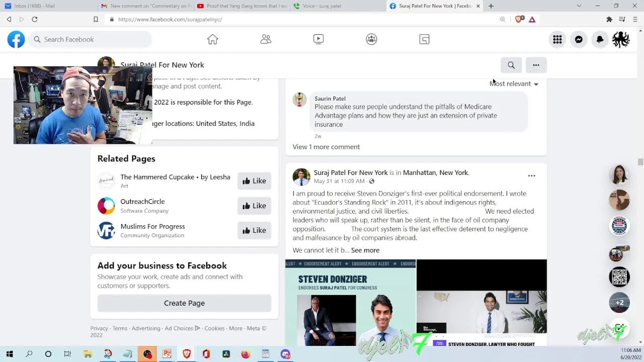Open the Gaming icon in Facebook nav
The width and height of the screenshot is (644, 362).
(x=424, y=39)
